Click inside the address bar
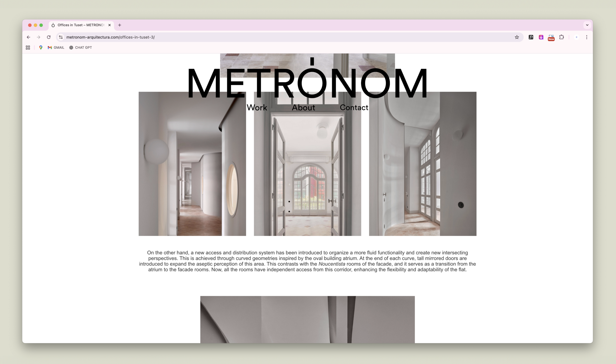 pyautogui.click(x=172, y=37)
